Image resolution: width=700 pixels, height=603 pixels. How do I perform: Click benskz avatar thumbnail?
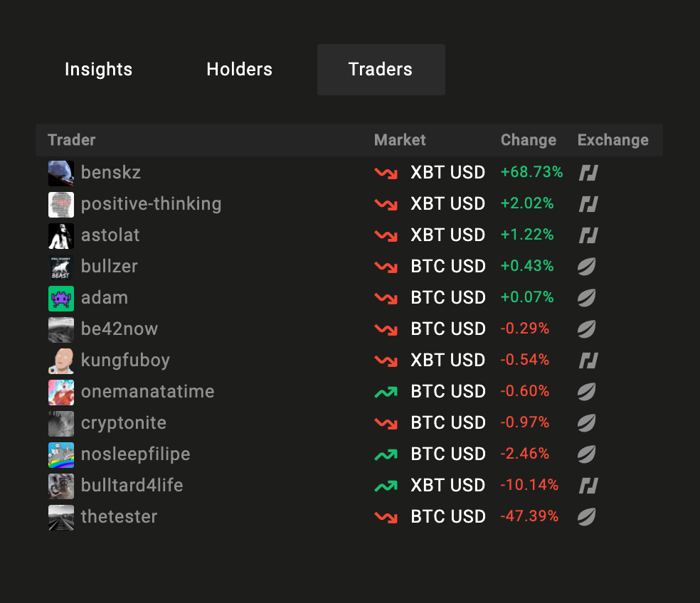click(61, 174)
